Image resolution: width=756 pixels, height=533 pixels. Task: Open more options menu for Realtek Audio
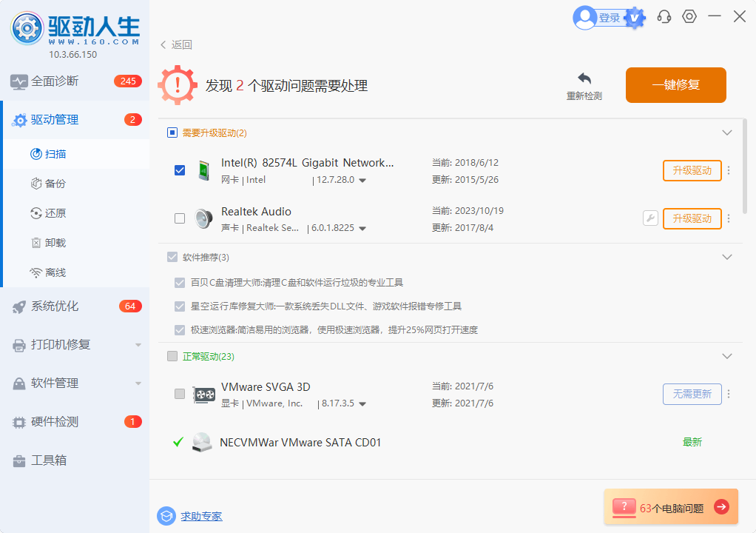click(729, 218)
